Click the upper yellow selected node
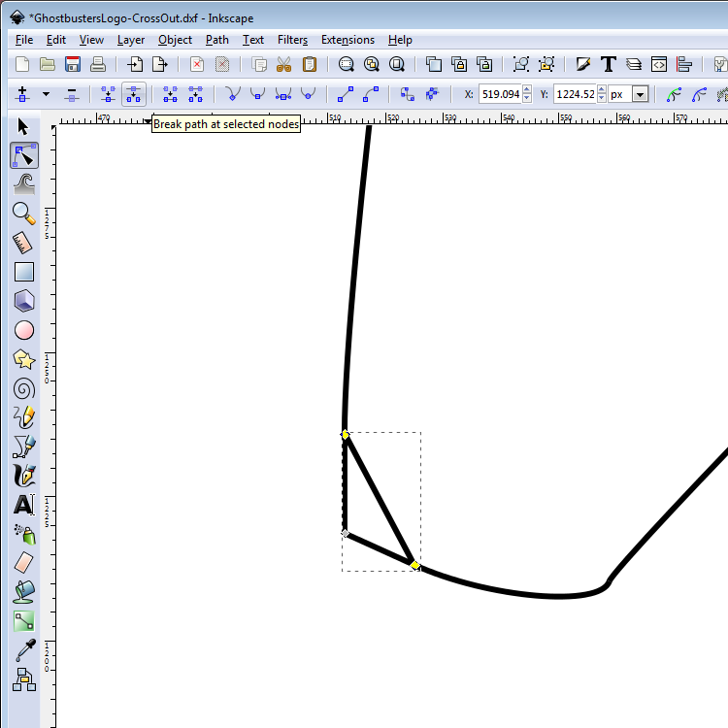This screenshot has height=728, width=728. click(345, 435)
